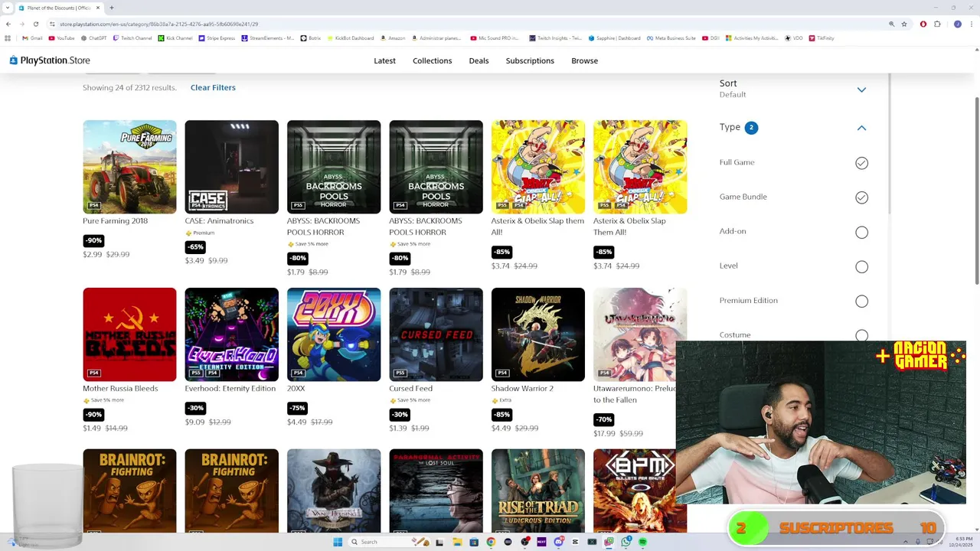The width and height of the screenshot is (980, 551).
Task: Open Discord from the taskbar
Action: tap(558, 542)
